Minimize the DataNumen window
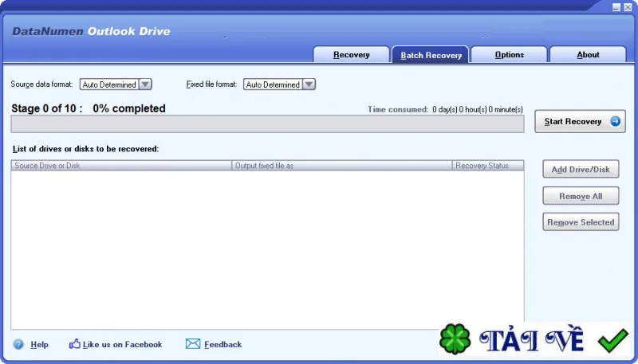The image size is (638, 364). pyautogui.click(x=616, y=7)
